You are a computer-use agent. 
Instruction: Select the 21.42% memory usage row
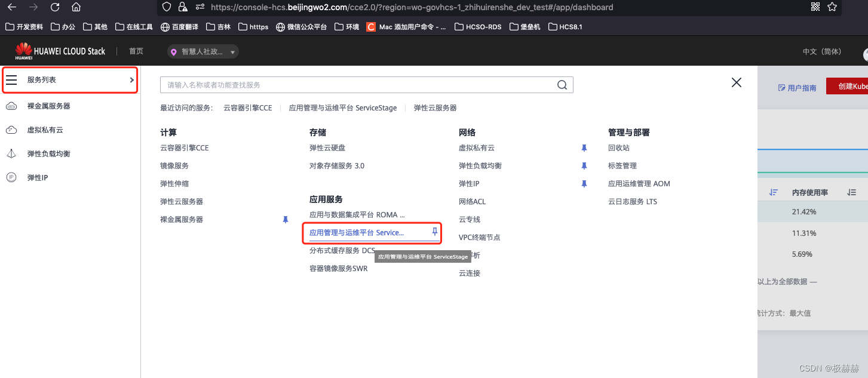(812, 211)
